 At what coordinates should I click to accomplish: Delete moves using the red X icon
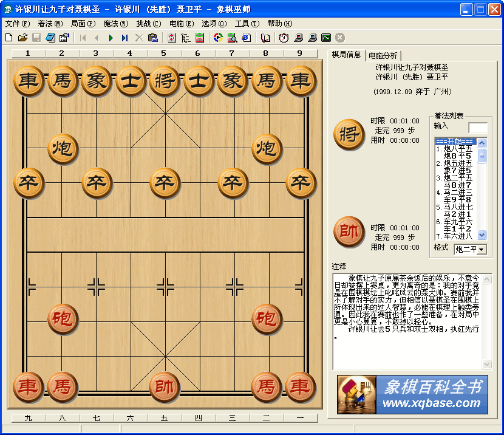coord(138,37)
